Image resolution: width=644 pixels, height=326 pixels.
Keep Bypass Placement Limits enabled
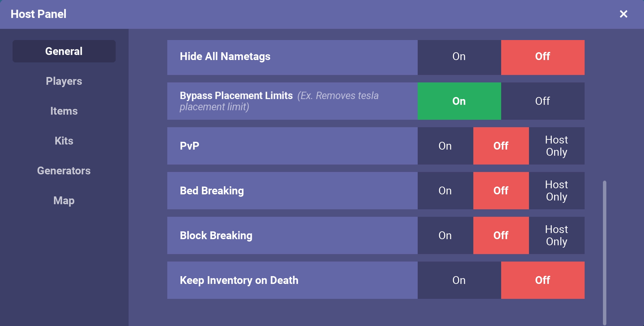[x=459, y=101]
